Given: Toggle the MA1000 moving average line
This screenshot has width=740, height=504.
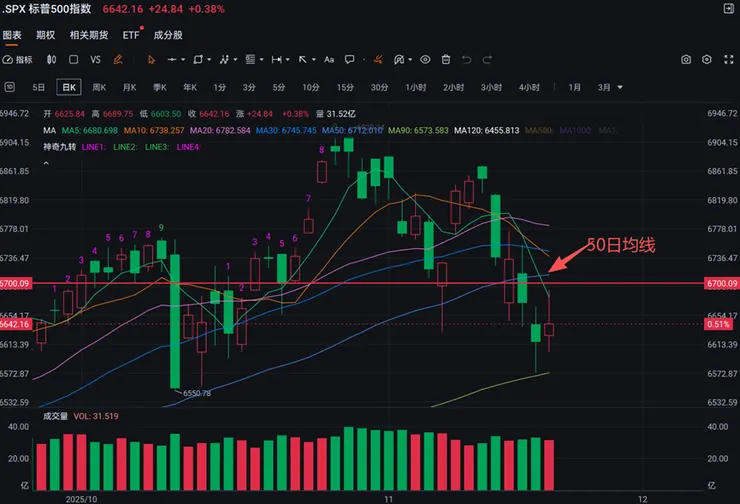Looking at the screenshot, I should click(573, 130).
